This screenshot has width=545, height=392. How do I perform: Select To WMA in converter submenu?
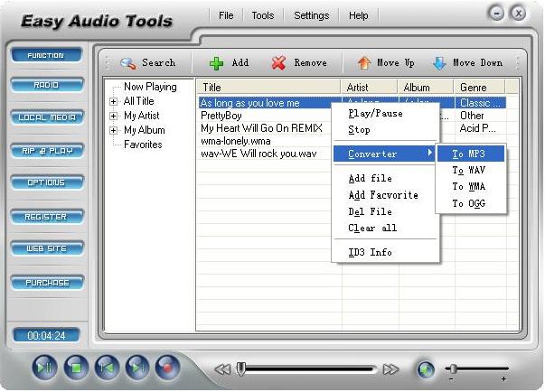pos(471,187)
